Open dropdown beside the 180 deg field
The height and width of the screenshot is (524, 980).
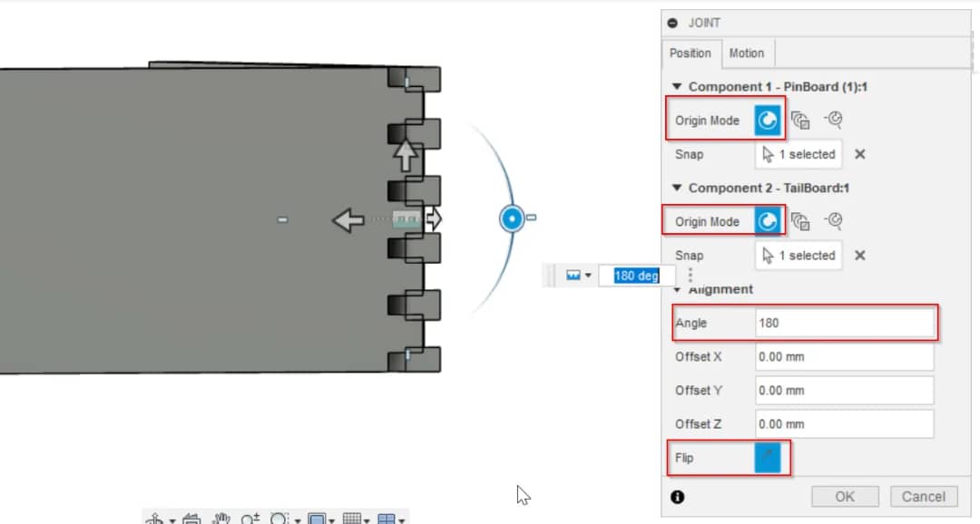pos(579,276)
